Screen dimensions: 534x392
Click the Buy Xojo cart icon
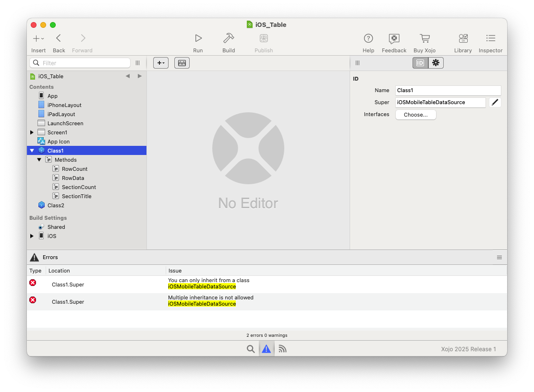point(425,38)
